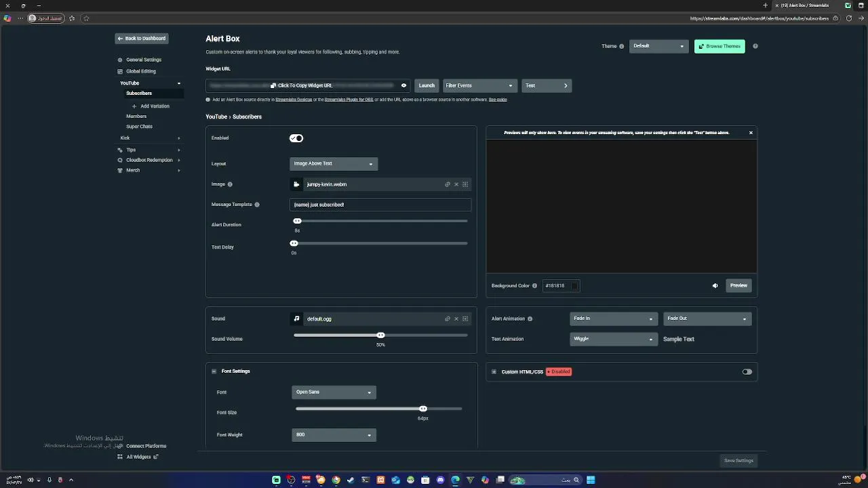The image size is (868, 488).
Task: Close the preview notice banner
Action: (x=751, y=133)
